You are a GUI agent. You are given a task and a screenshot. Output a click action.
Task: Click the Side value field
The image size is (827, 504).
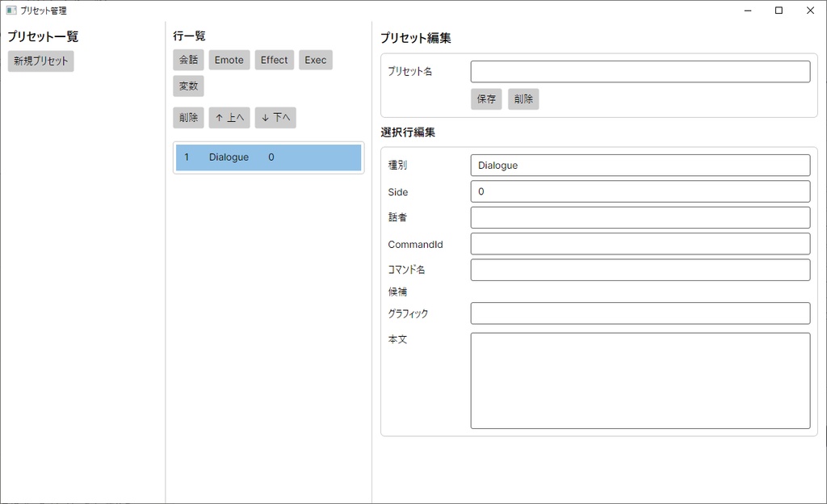[640, 191]
